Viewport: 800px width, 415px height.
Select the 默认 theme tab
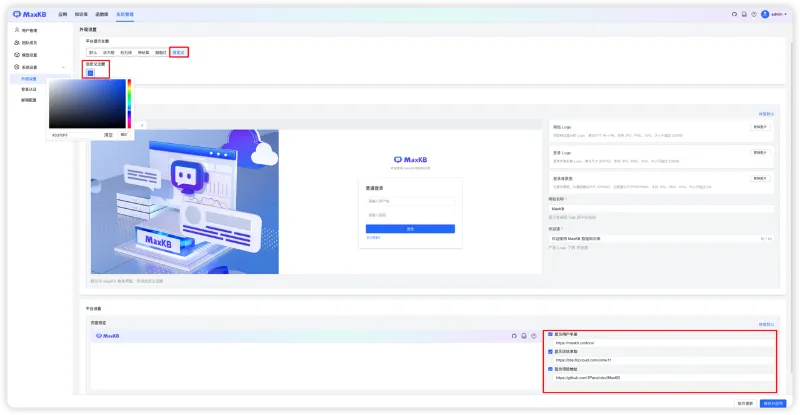(x=93, y=53)
